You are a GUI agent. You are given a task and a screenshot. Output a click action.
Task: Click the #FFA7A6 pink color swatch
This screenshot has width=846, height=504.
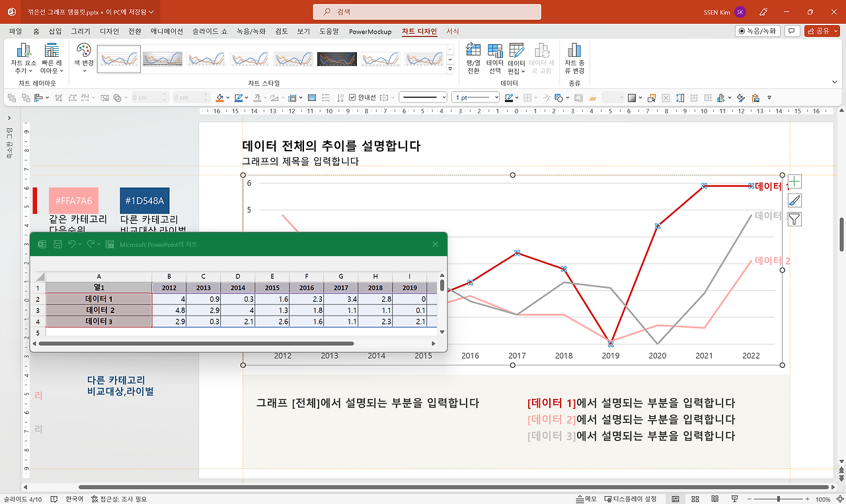pyautogui.click(x=73, y=200)
